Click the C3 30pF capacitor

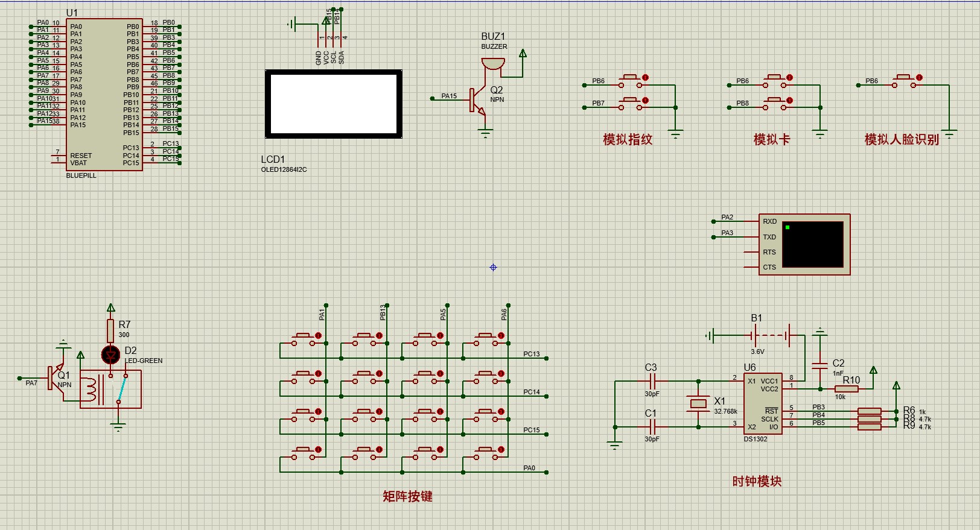click(651, 381)
